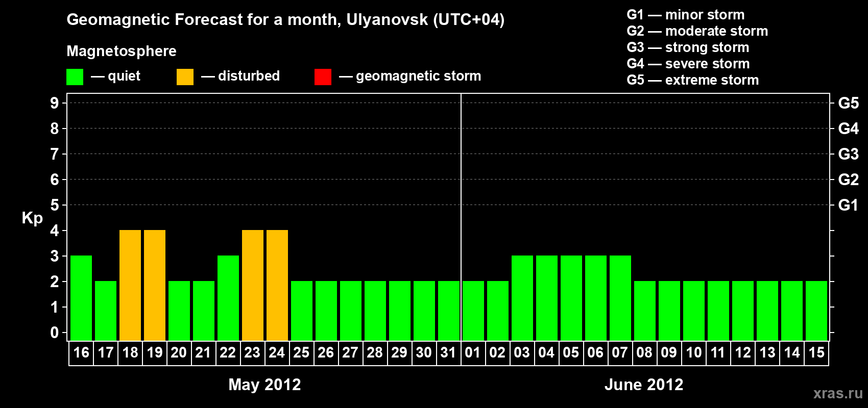Select the June 03 bar
Image resolution: width=868 pixels, height=408 pixels.
click(x=522, y=298)
